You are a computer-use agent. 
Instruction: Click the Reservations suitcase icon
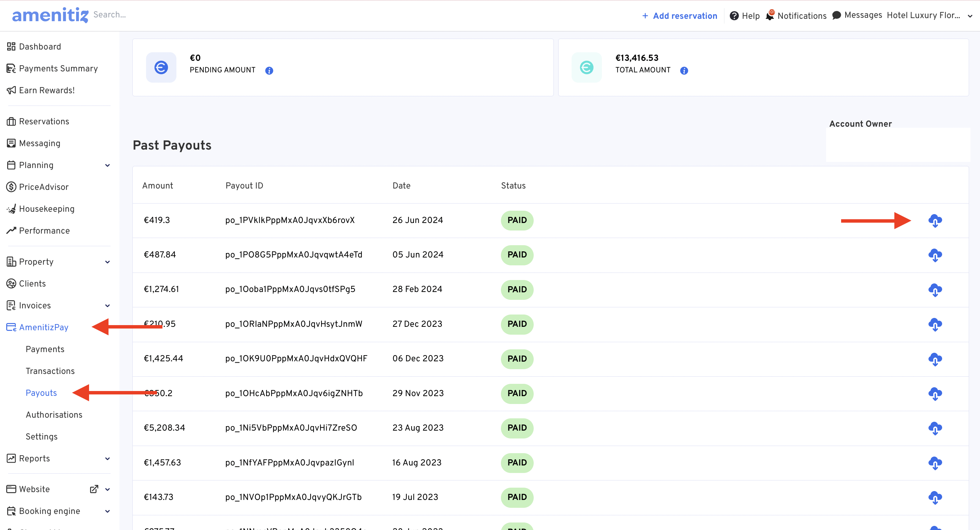(x=11, y=122)
